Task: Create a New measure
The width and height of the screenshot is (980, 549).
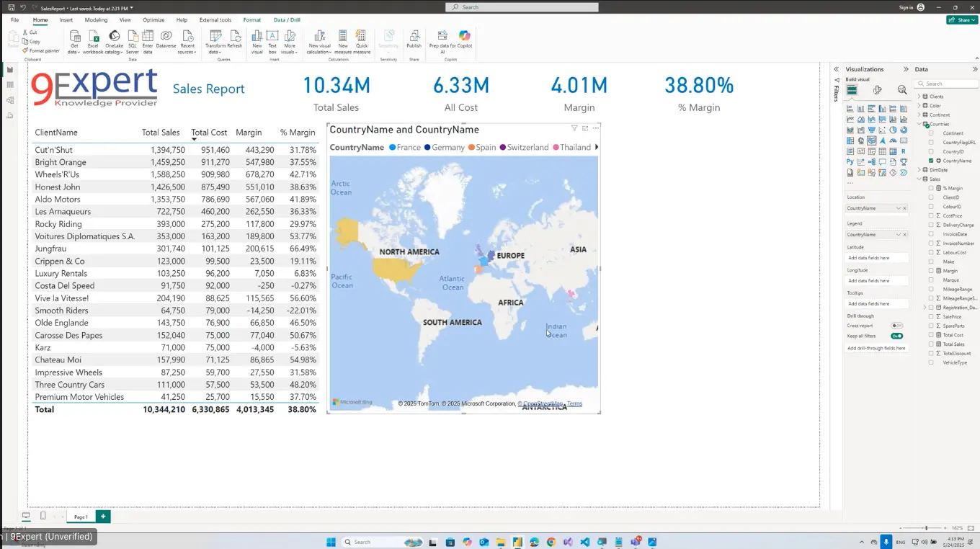Action: click(343, 42)
